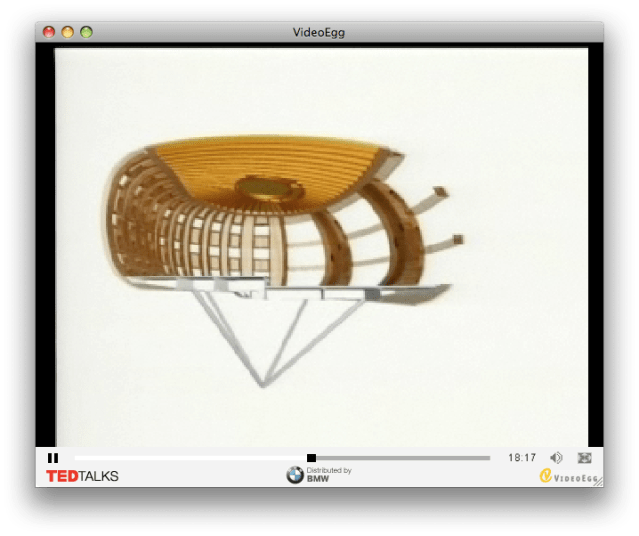This screenshot has height=536, width=639.
Task: Click the BMW roundel logo
Action: pos(295,475)
